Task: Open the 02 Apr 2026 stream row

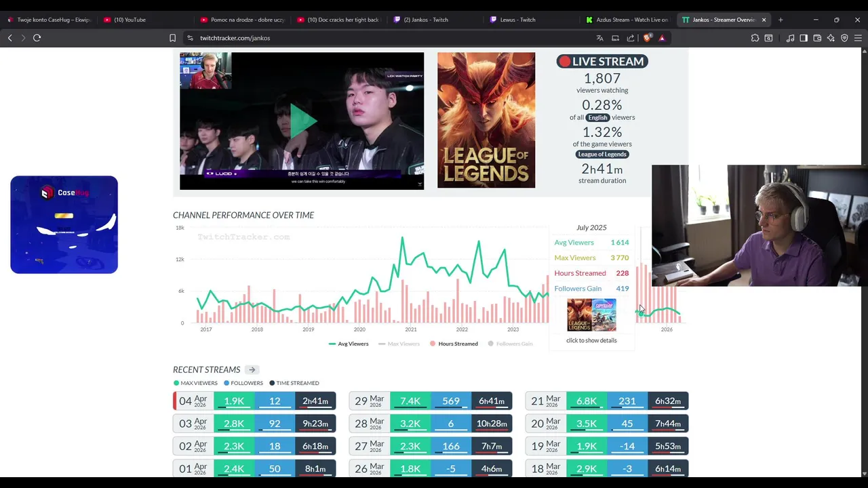Action: (254, 446)
